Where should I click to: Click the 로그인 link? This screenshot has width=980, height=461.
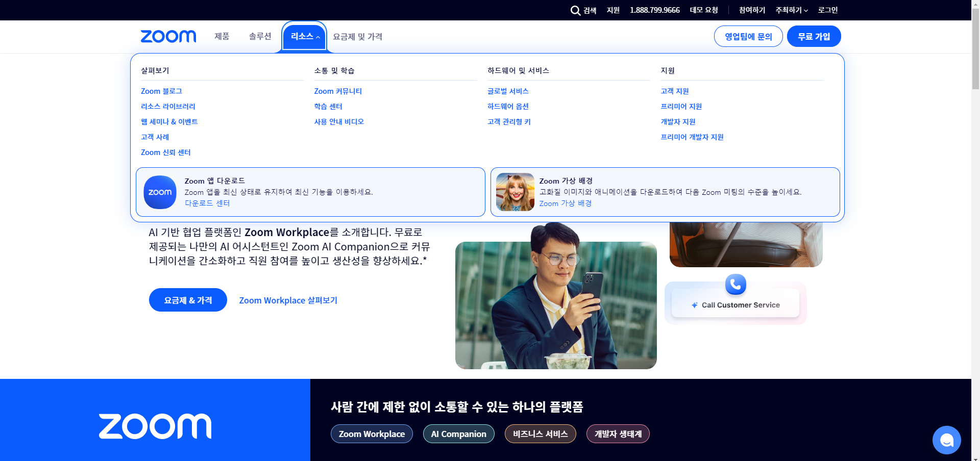click(x=828, y=10)
